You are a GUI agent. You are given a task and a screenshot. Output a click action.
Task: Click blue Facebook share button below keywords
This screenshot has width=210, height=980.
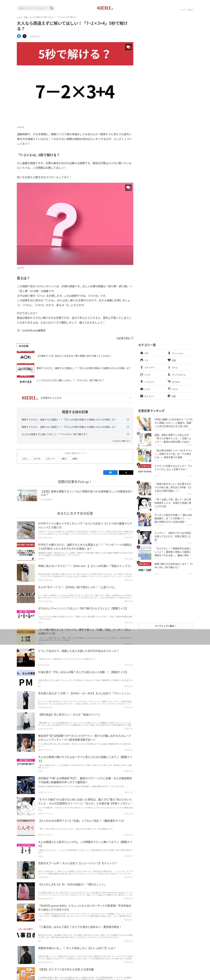coord(111,473)
